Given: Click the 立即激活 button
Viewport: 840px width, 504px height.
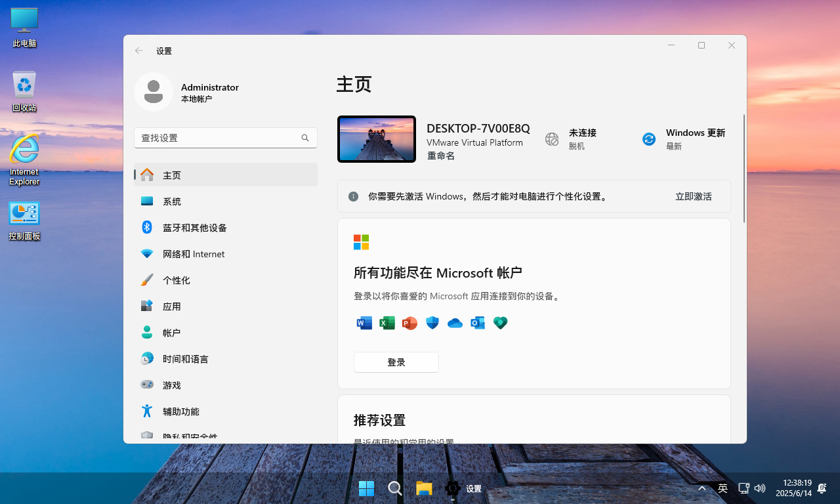Looking at the screenshot, I should click(x=693, y=196).
